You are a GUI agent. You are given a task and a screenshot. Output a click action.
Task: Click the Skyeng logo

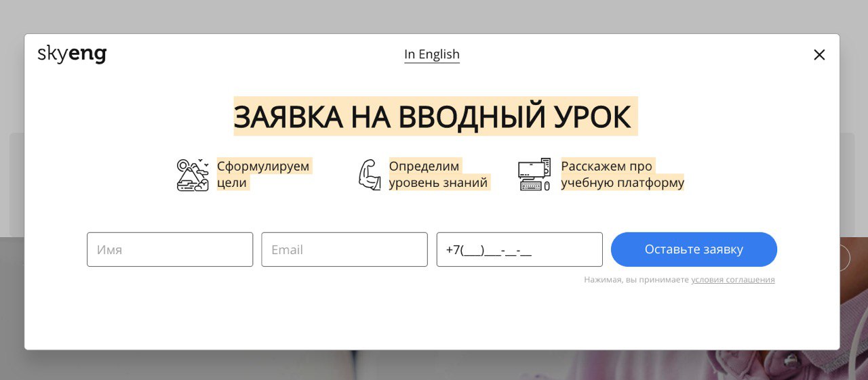72,54
